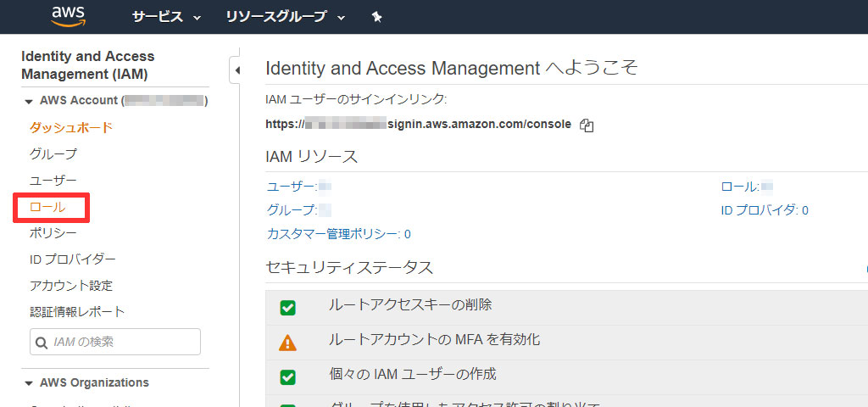Screen dimensions: 868x407
Task: Open the ダッシュボード page
Action: (71, 127)
